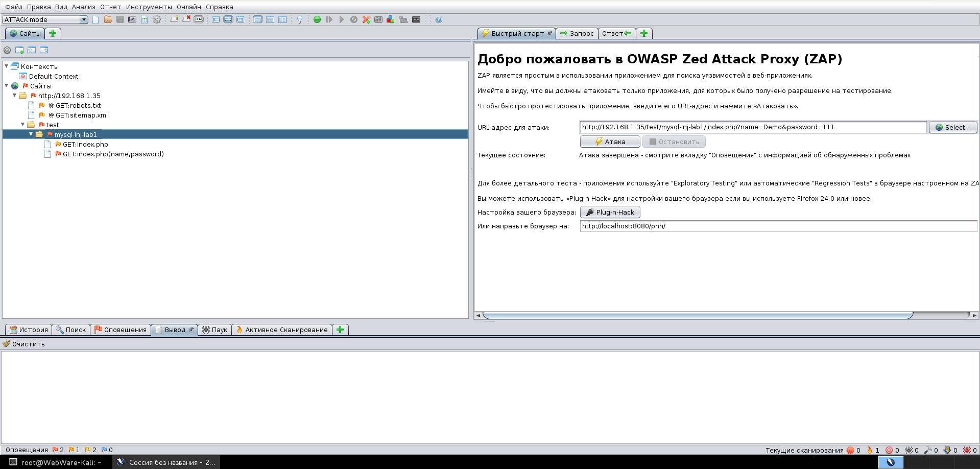
Task: Open the blue help question mark icon
Action: coord(439,19)
